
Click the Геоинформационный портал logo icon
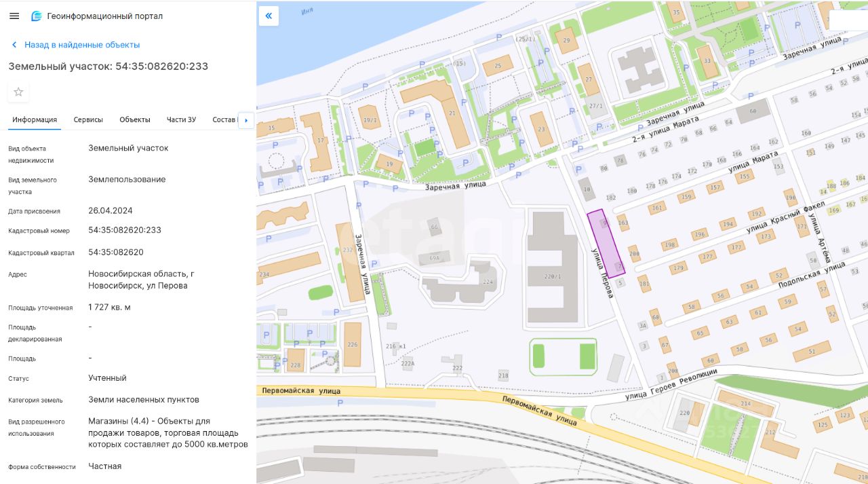point(37,16)
